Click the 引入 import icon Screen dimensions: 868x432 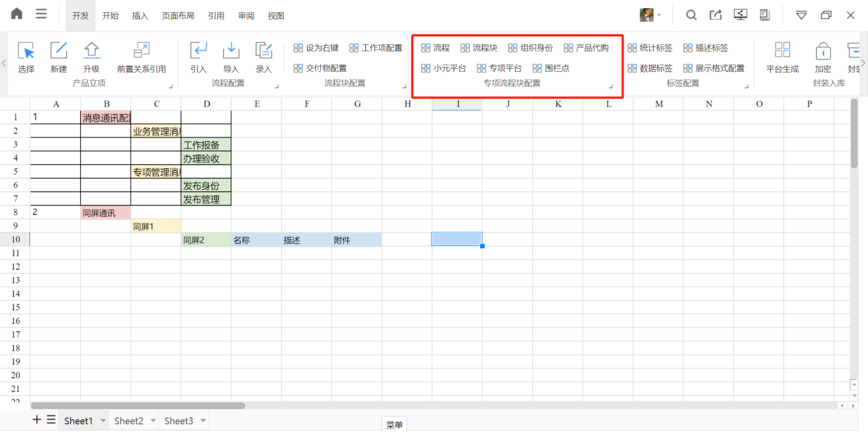click(198, 51)
